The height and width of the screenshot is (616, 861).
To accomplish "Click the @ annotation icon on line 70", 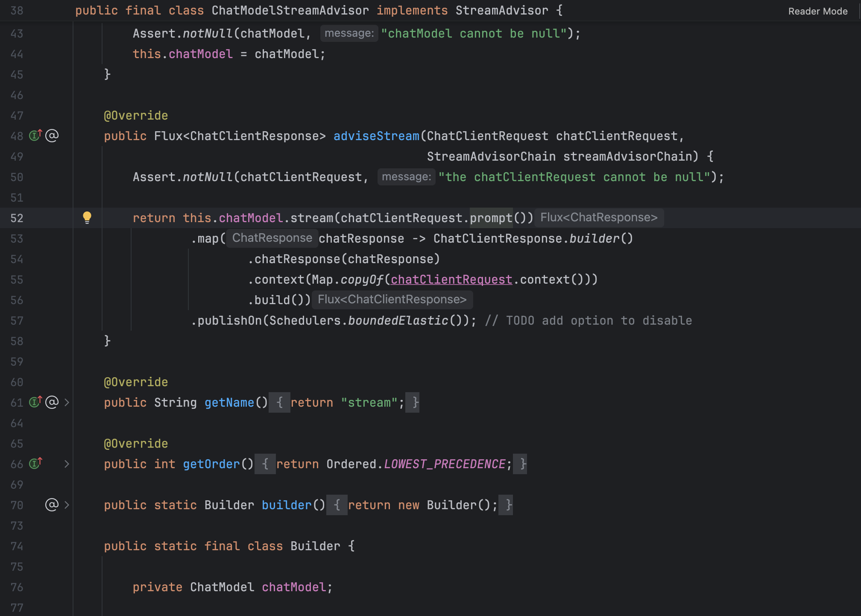I will 52,505.
